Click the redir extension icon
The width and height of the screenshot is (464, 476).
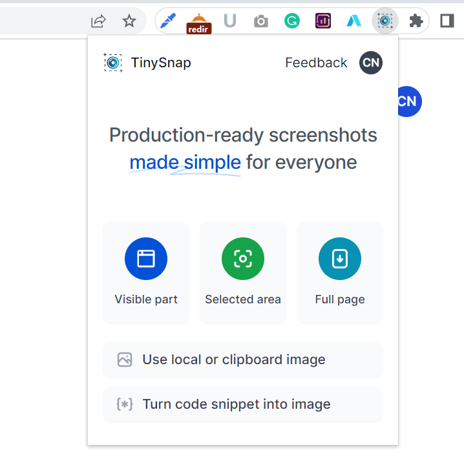(198, 23)
